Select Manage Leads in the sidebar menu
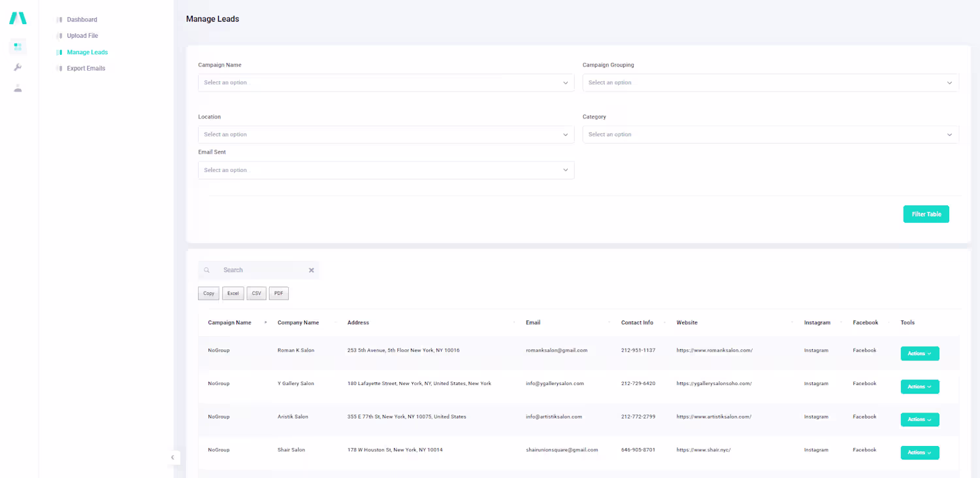The width and height of the screenshot is (980, 478). [88, 52]
